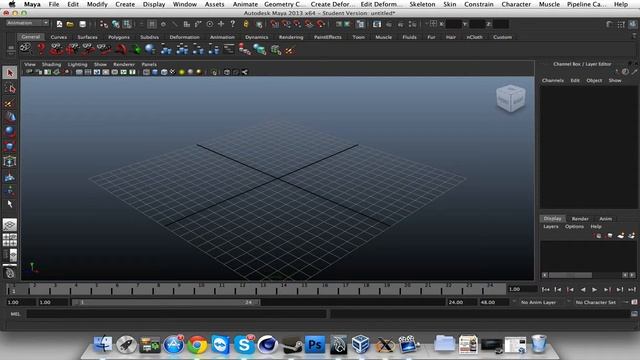Activate the Rotate tool sphere icon
This screenshot has height=360, width=640.
click(10, 132)
